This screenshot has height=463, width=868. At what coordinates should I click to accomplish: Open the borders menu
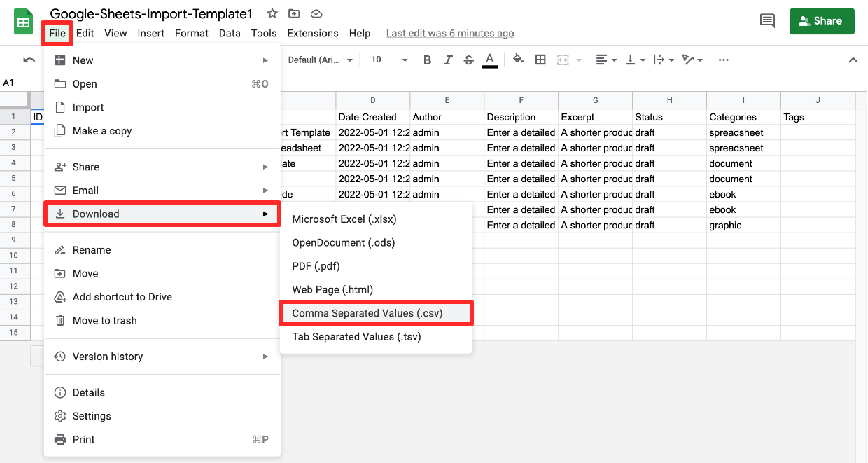pos(540,60)
